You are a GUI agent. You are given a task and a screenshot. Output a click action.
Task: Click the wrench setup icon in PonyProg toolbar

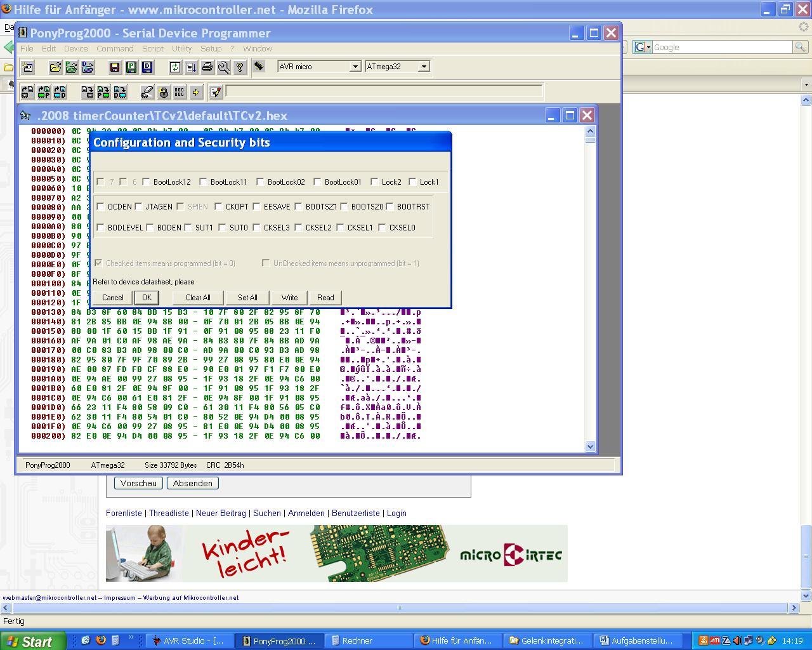pos(223,67)
